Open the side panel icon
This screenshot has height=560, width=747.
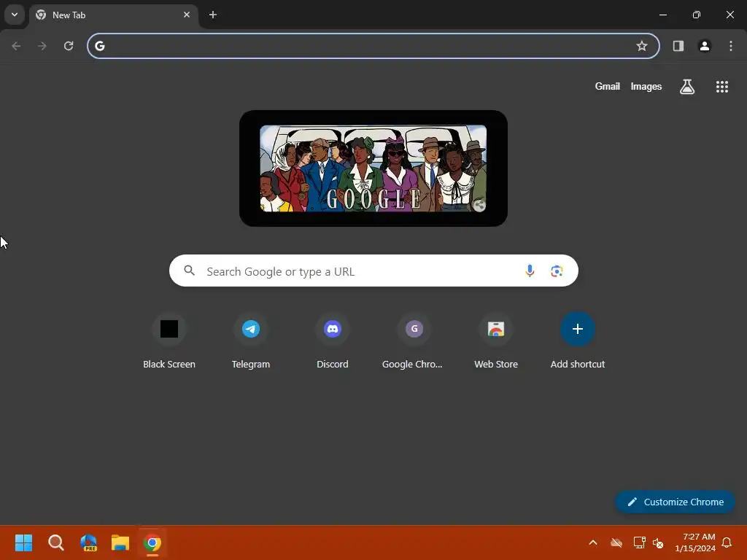coord(678,46)
